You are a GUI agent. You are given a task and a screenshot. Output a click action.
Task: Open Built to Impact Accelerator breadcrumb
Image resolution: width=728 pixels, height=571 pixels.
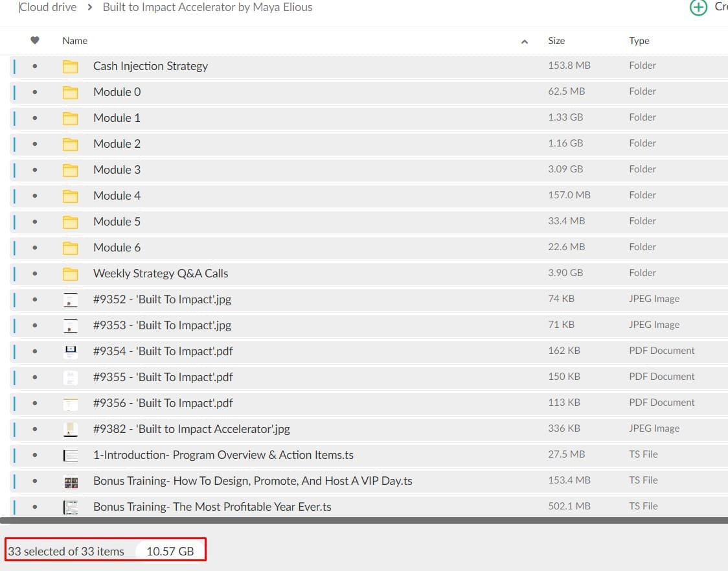[x=207, y=8]
